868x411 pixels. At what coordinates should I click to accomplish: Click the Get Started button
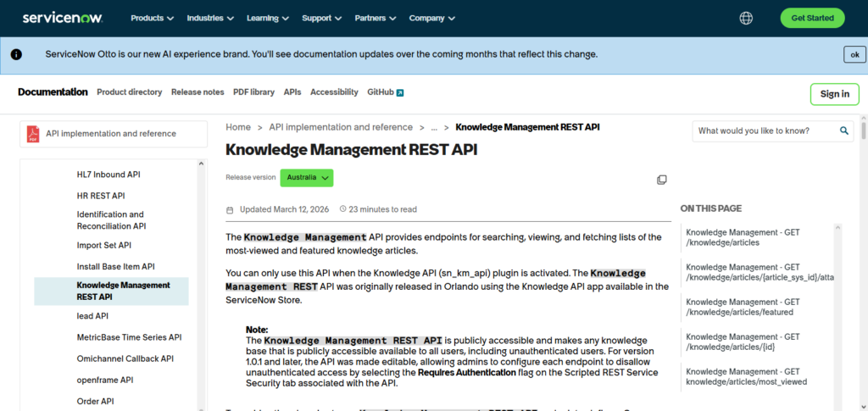click(812, 19)
